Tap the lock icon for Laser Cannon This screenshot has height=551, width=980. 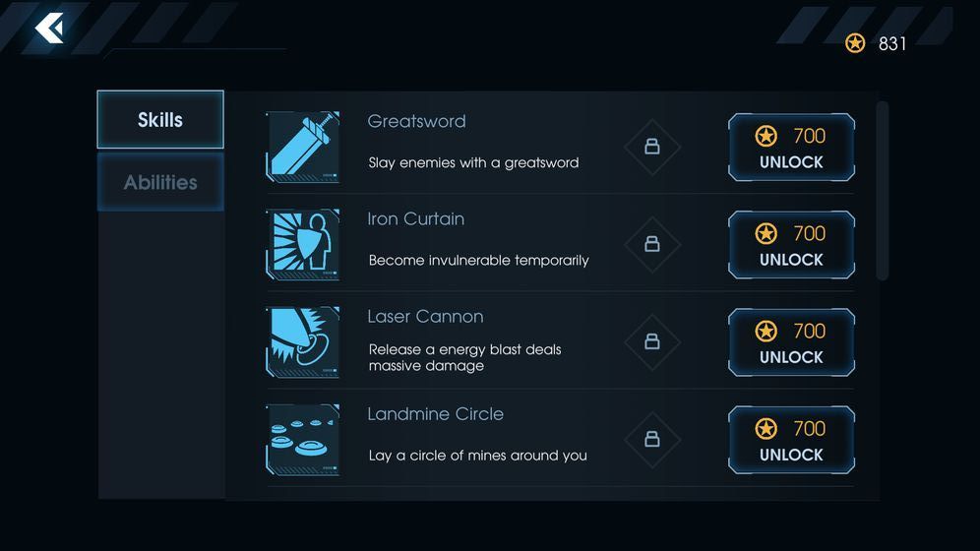pyautogui.click(x=651, y=341)
